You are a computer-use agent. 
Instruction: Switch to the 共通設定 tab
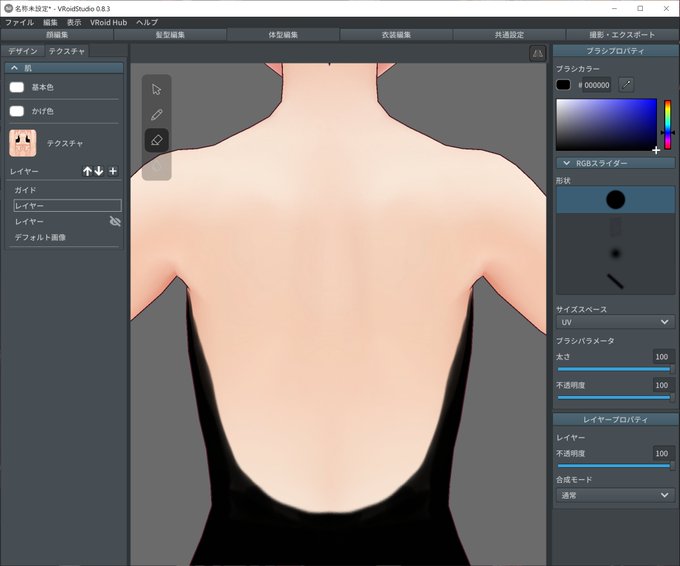point(510,35)
